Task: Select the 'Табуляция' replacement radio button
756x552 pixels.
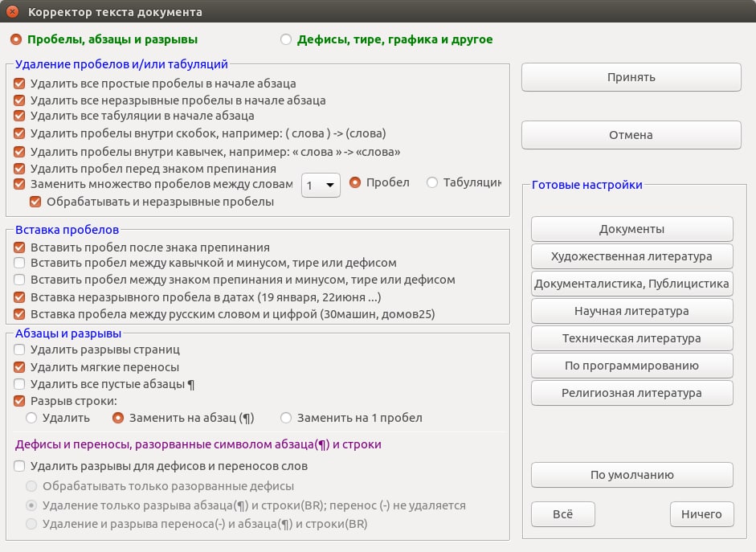Action: click(x=432, y=182)
